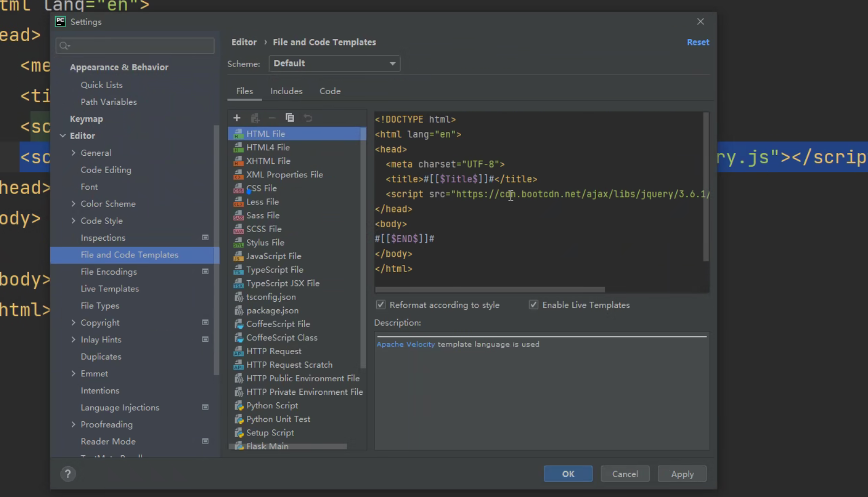This screenshot has height=497, width=868.
Task: Click the Apply button
Action: pyautogui.click(x=682, y=474)
